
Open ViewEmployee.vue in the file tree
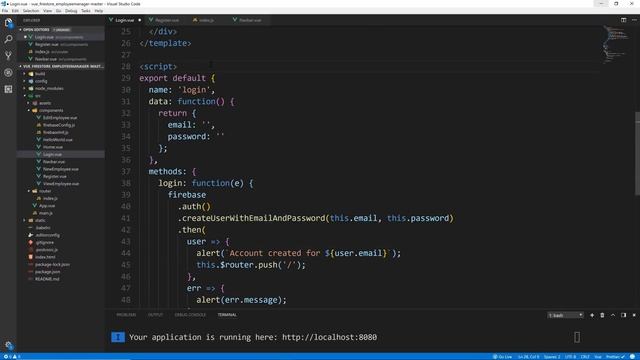pos(61,184)
